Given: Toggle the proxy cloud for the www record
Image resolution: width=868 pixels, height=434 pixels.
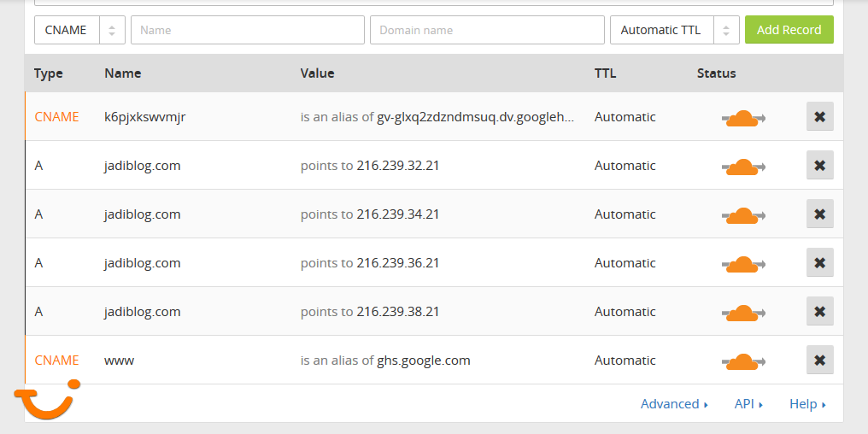Looking at the screenshot, I should tap(742, 361).
